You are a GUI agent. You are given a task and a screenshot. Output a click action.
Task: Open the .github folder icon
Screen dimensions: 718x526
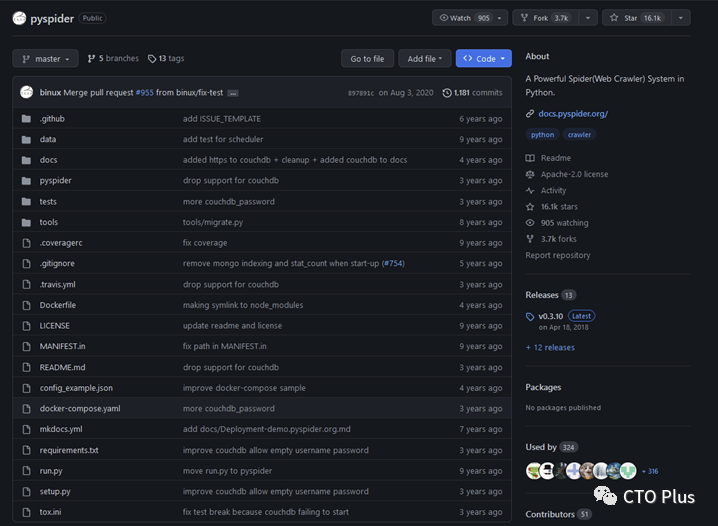tap(26, 119)
